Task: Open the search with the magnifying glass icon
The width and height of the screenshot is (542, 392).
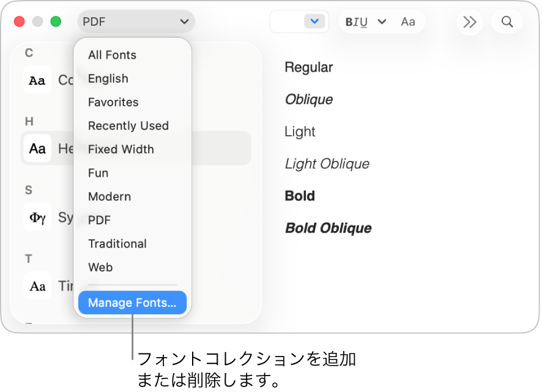Action: (507, 21)
